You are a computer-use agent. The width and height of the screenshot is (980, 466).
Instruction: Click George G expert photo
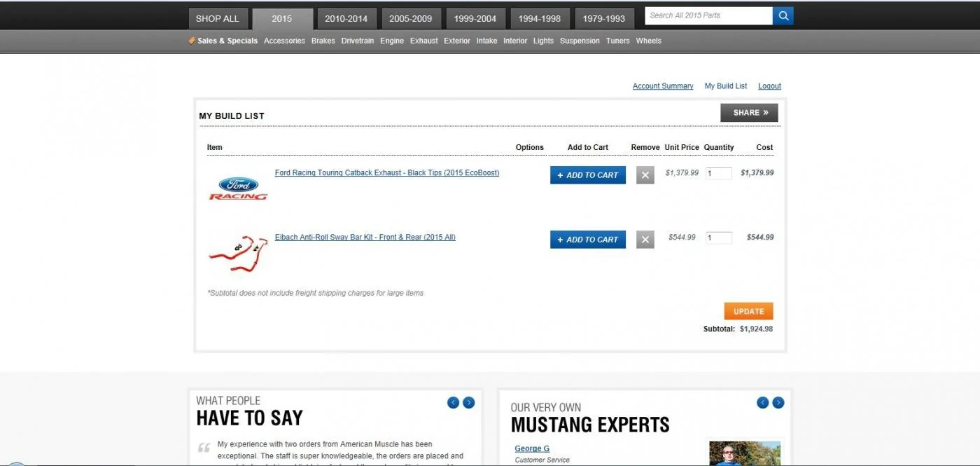click(744, 453)
